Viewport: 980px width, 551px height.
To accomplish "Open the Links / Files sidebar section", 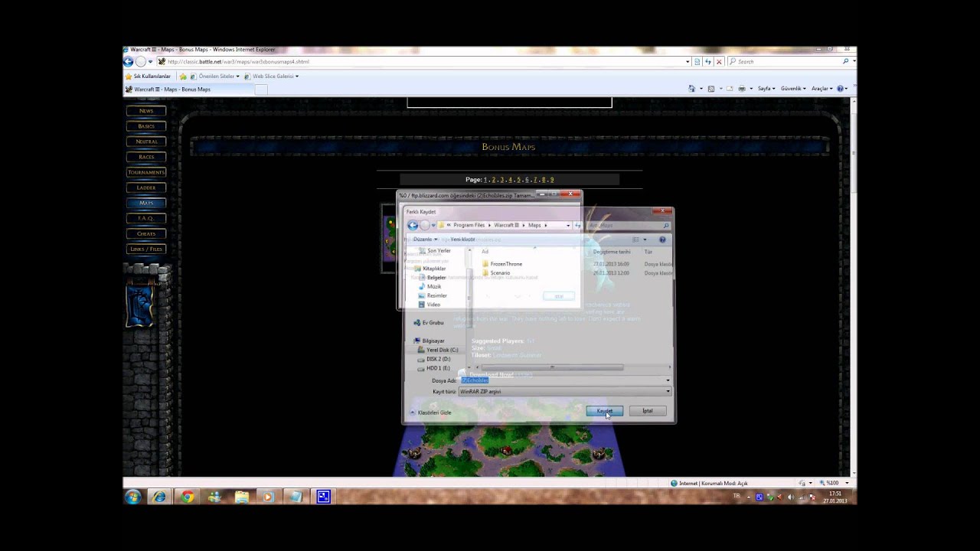I will point(146,249).
